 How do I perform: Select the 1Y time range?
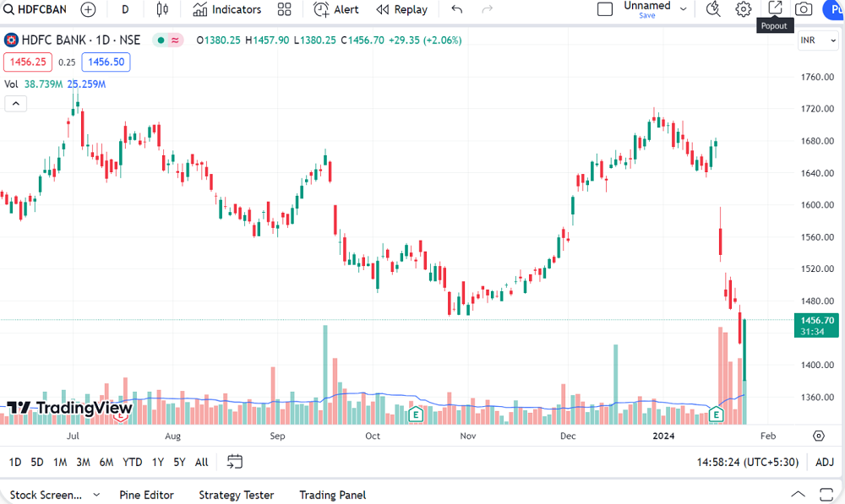[x=158, y=462]
